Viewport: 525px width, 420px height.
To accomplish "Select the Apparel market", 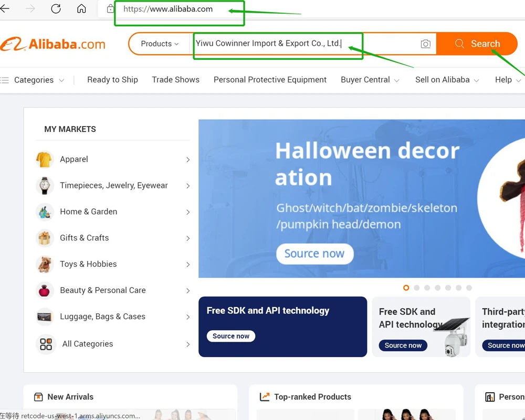I will click(74, 159).
